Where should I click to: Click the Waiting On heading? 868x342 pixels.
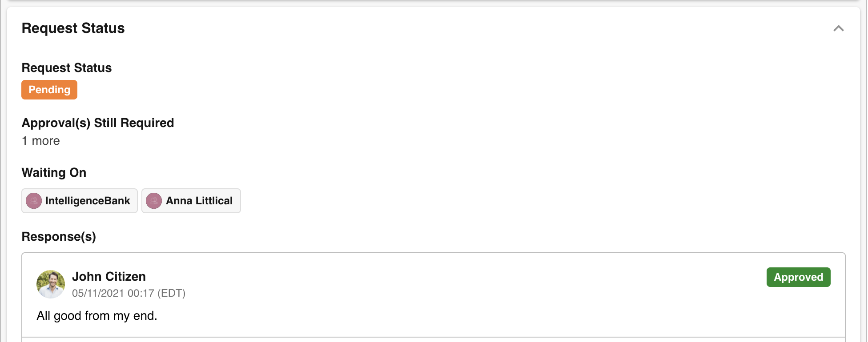pos(54,172)
